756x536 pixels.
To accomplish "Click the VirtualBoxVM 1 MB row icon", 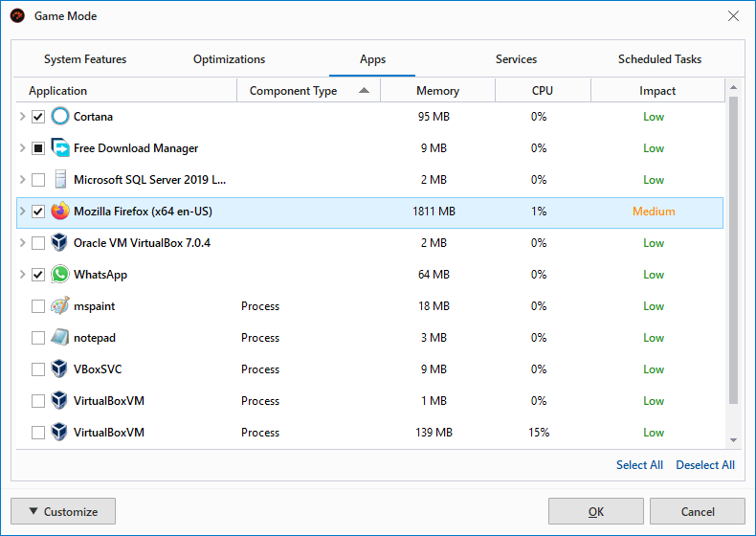I will tap(59, 401).
